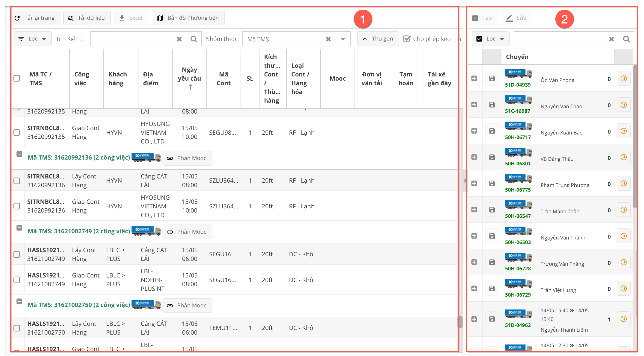Click the Thu gọn collapse button
Viewport: 644px width, 356px height.
click(378, 39)
